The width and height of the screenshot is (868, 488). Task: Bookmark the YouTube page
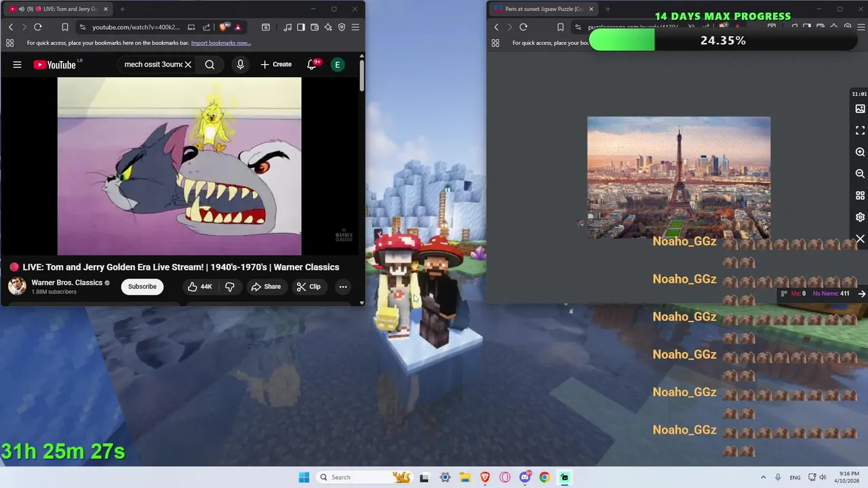pyautogui.click(x=65, y=27)
